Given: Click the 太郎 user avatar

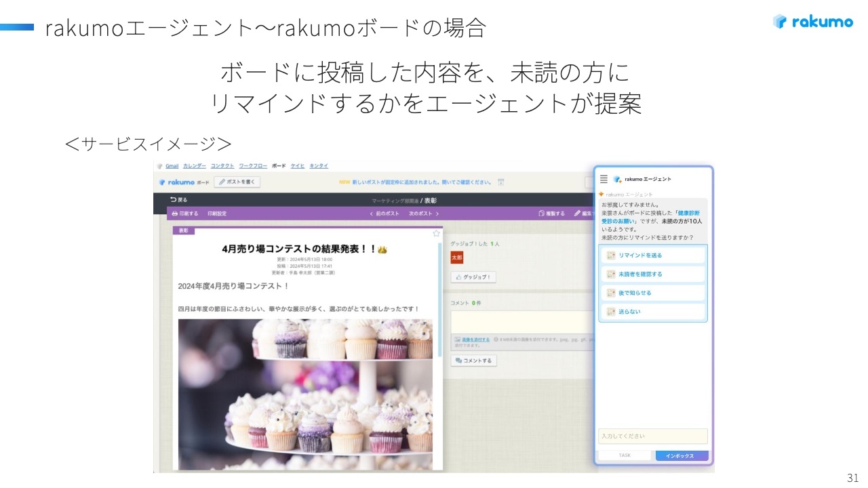Looking at the screenshot, I should (x=456, y=257).
